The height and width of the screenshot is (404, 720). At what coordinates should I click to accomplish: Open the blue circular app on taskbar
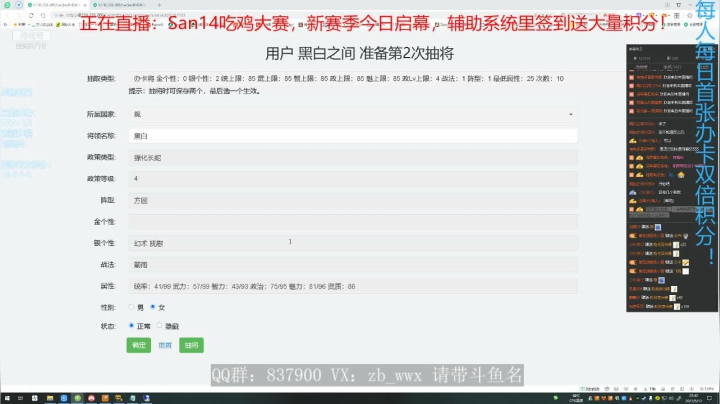tap(64, 398)
